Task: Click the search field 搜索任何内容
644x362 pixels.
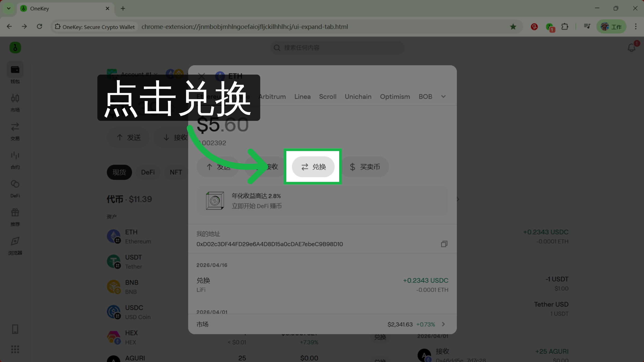Action: coord(337,48)
